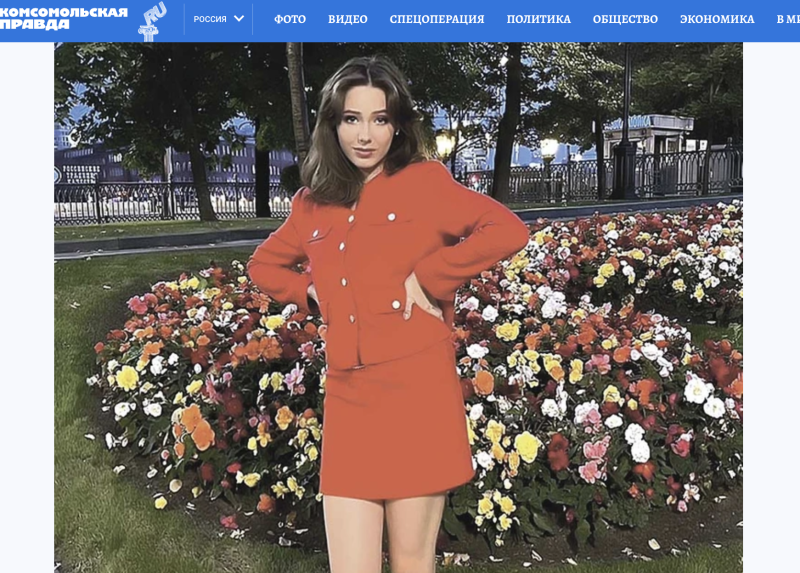This screenshot has height=573, width=800.
Task: Go to the ВИДЕО section
Action: point(348,19)
